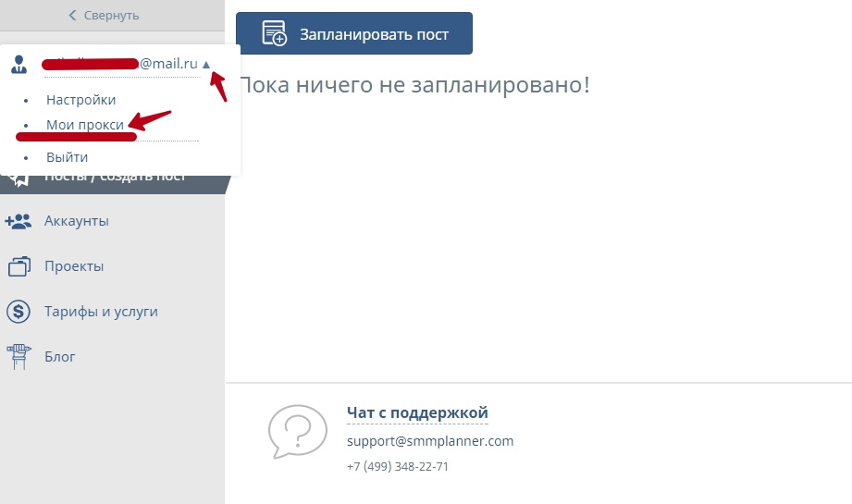The image size is (852, 504).
Task: Go to Аккаунты section
Action: point(76,222)
